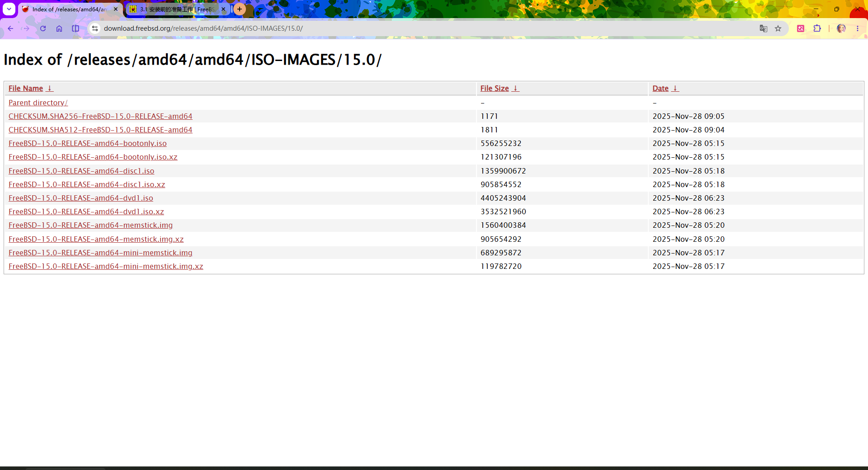
Task: Sort descending arrow next to File Name
Action: tap(50, 89)
